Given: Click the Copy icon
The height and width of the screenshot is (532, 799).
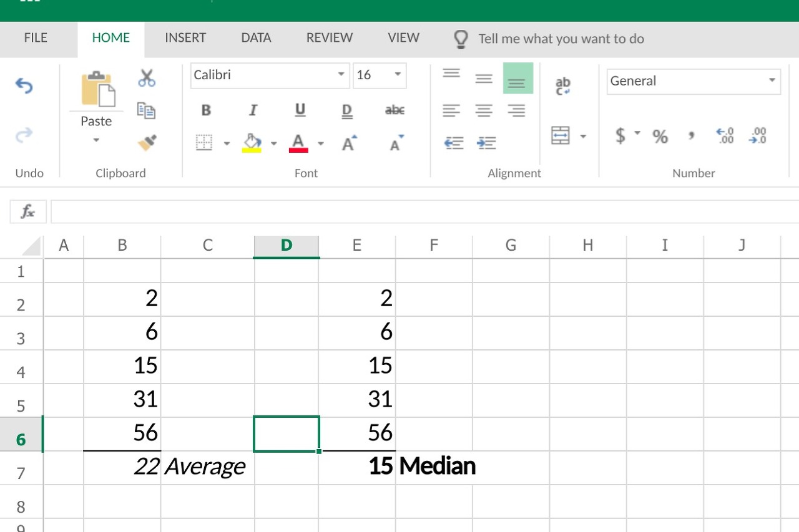Looking at the screenshot, I should pyautogui.click(x=147, y=111).
